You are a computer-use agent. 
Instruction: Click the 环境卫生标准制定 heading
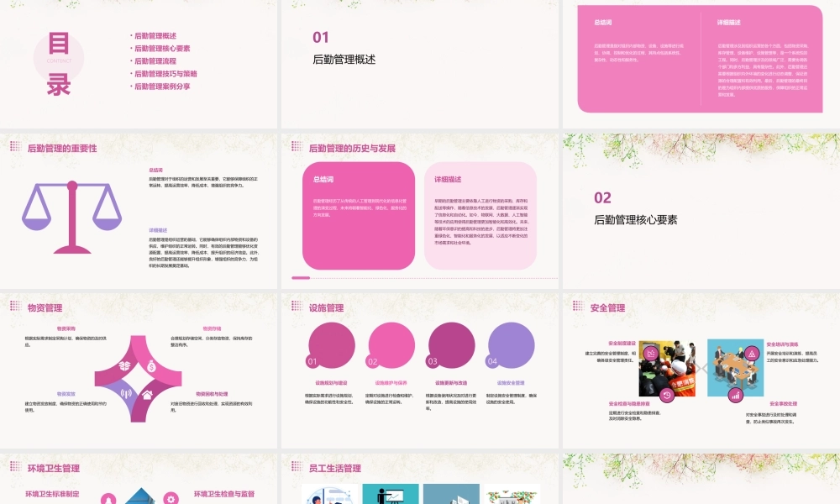(x=52, y=494)
